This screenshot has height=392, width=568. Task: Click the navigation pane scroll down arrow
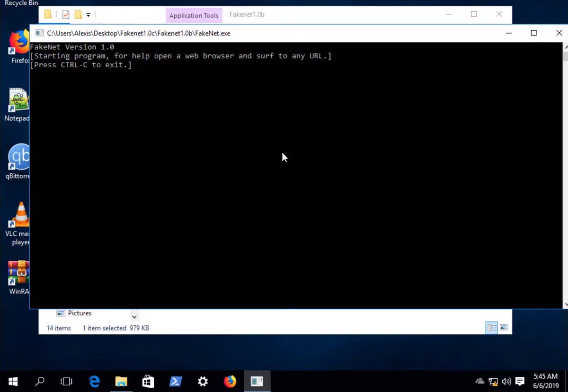click(x=134, y=317)
